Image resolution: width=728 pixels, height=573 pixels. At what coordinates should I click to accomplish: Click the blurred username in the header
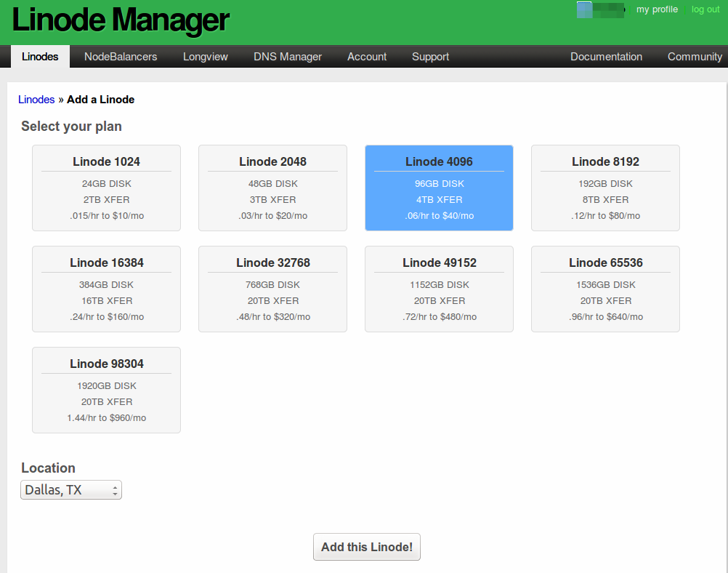pyautogui.click(x=600, y=9)
